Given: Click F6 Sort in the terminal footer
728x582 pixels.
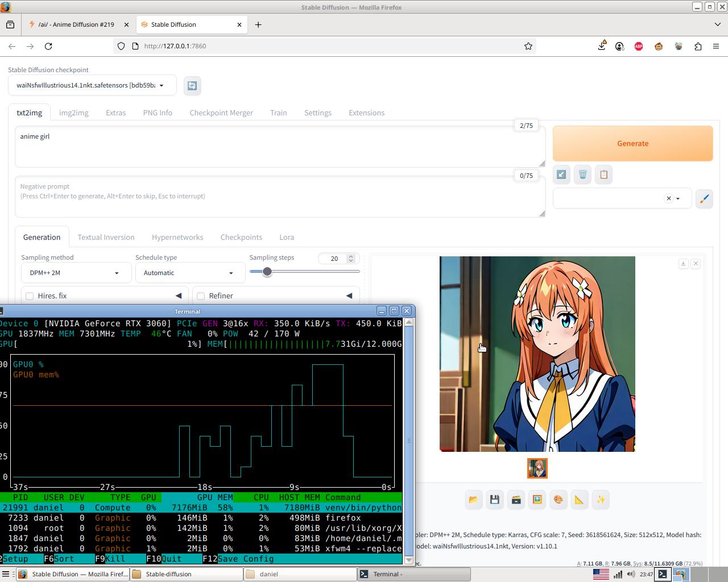Looking at the screenshot, I should point(59,559).
